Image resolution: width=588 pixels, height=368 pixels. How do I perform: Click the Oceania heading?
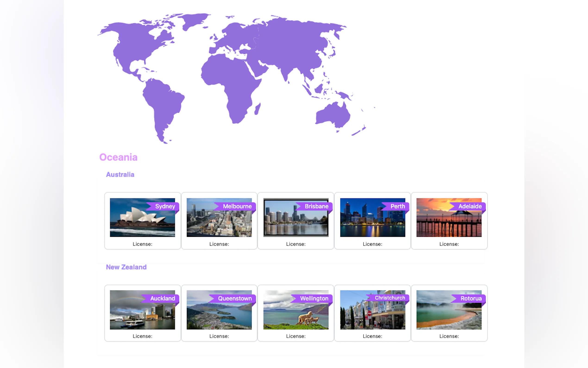click(118, 157)
